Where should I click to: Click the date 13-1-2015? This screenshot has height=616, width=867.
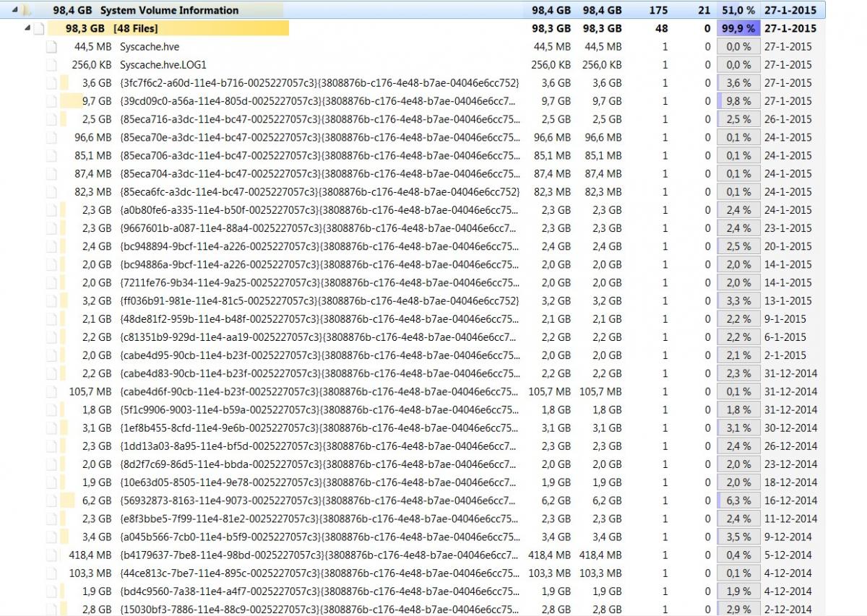pyautogui.click(x=788, y=300)
